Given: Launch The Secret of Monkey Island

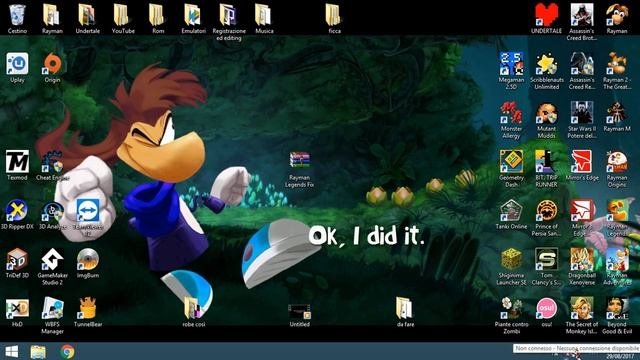Looking at the screenshot, I should [582, 309].
